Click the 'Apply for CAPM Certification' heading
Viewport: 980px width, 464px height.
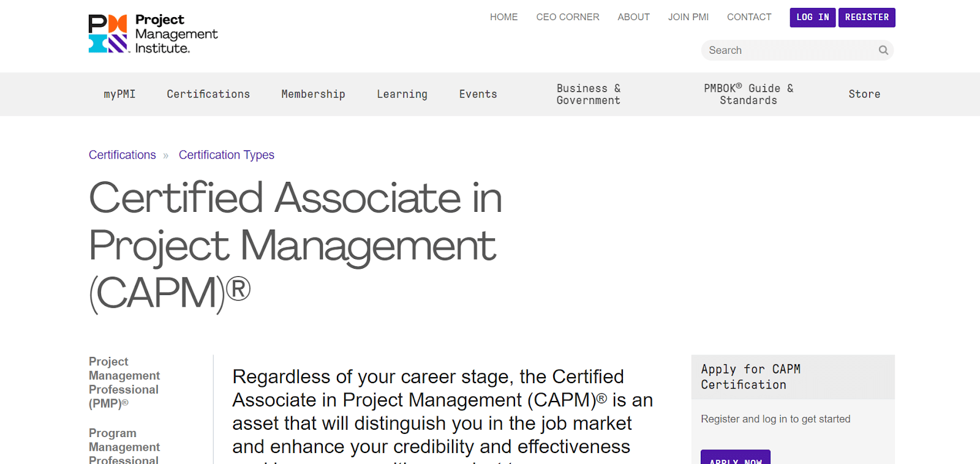[751, 377]
